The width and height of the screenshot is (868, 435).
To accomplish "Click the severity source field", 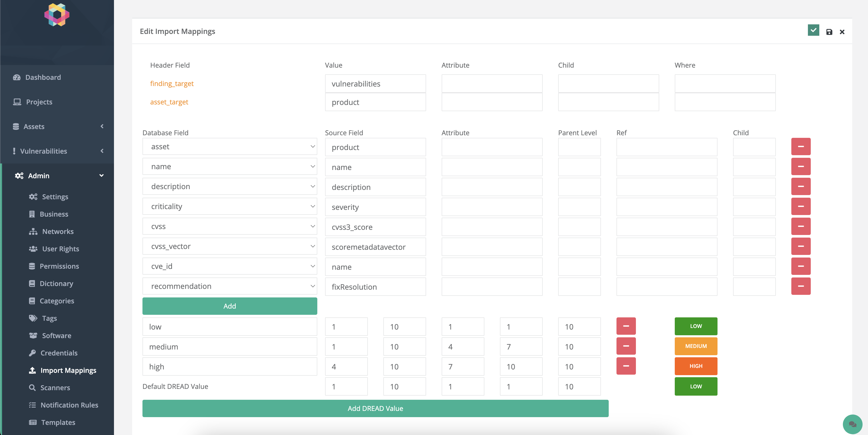I will tap(375, 207).
